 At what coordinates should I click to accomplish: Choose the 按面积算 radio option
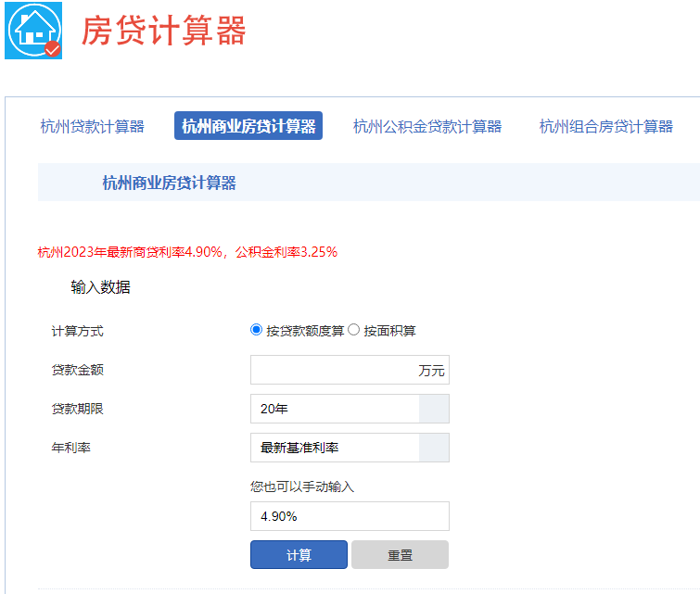pyautogui.click(x=353, y=330)
